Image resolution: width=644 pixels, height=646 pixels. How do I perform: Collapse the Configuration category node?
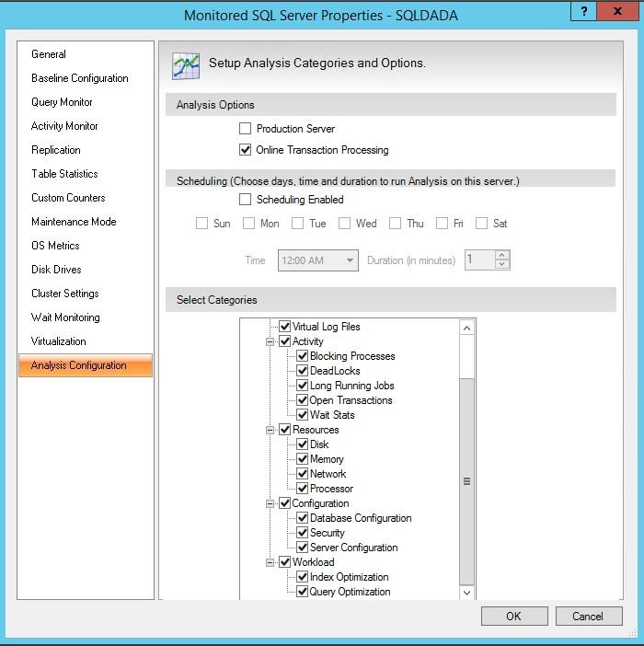270,504
